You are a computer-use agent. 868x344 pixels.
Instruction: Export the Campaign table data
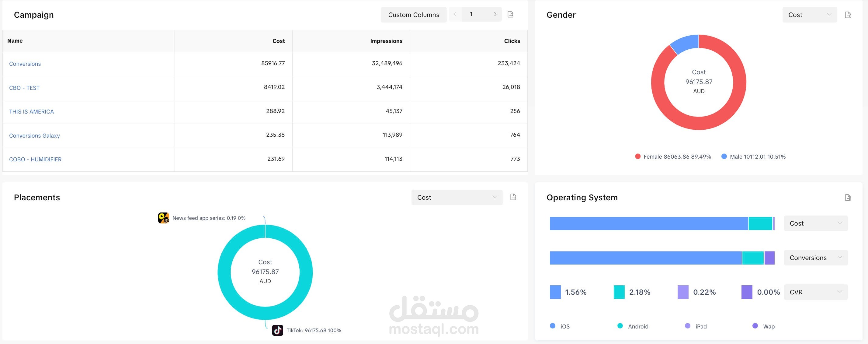(510, 15)
